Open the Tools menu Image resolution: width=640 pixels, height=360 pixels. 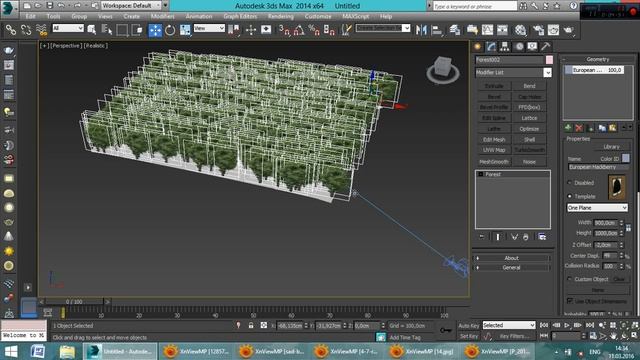[53, 16]
